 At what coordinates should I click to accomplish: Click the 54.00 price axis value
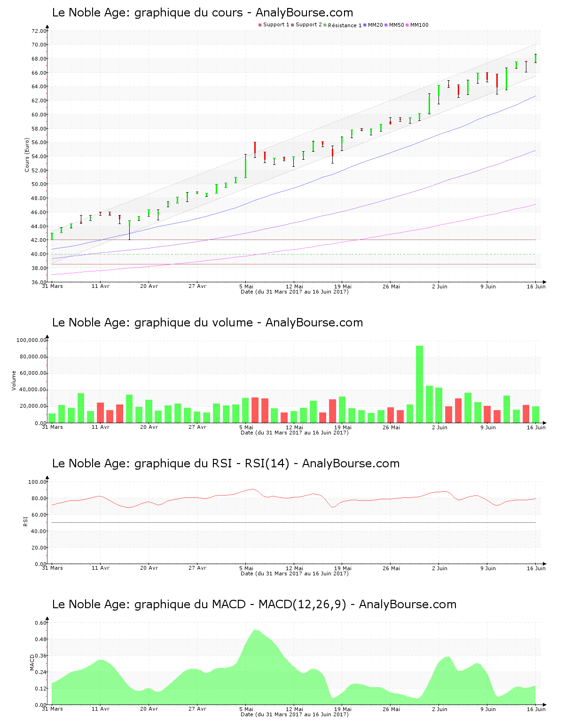[39, 156]
